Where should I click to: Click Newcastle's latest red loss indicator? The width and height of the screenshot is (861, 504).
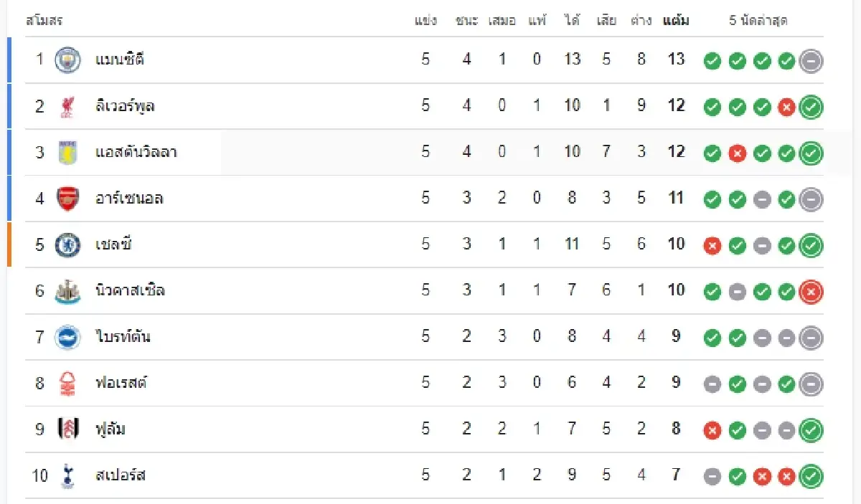pyautogui.click(x=811, y=292)
